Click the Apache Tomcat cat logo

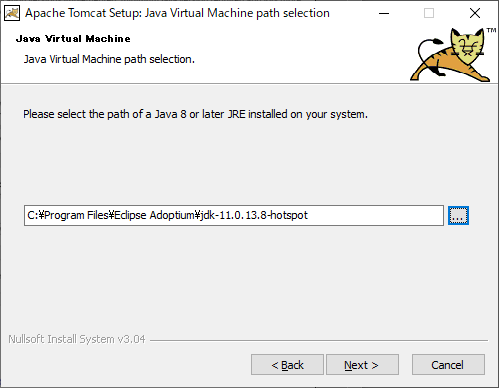pos(451,55)
